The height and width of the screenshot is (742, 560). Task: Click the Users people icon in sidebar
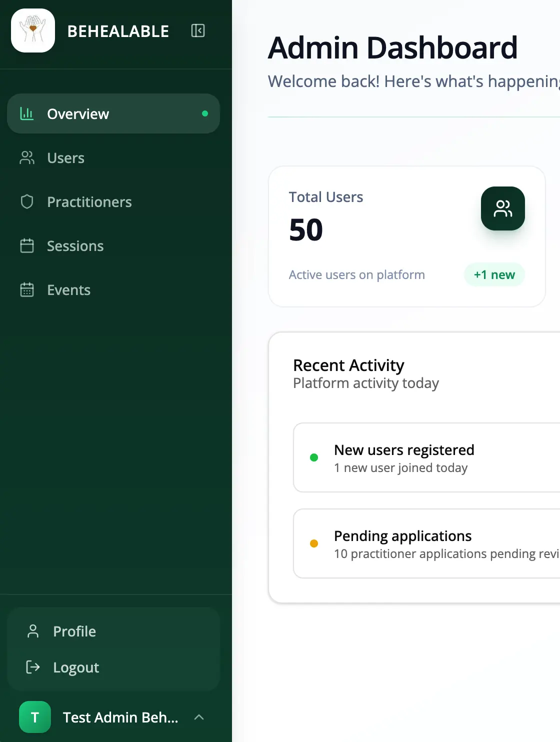(26, 158)
